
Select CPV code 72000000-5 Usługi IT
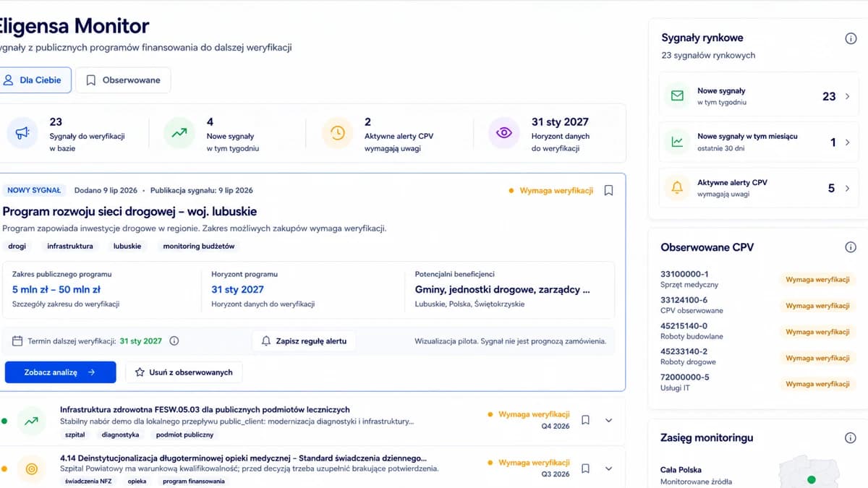click(x=684, y=382)
